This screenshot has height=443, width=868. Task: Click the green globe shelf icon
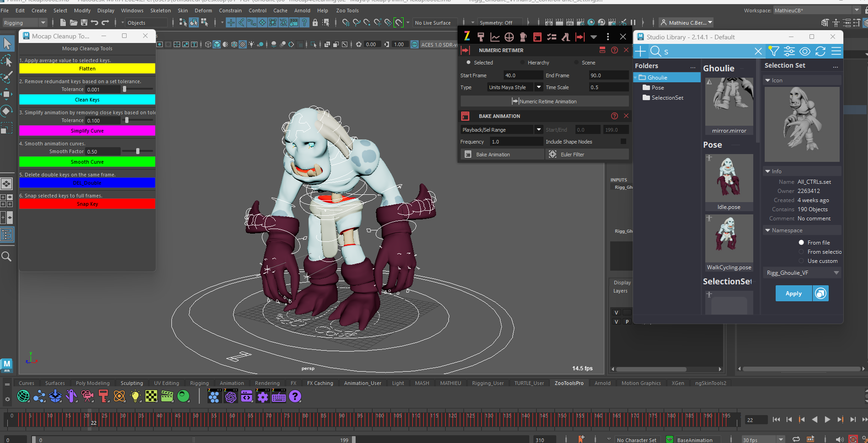[23, 396]
